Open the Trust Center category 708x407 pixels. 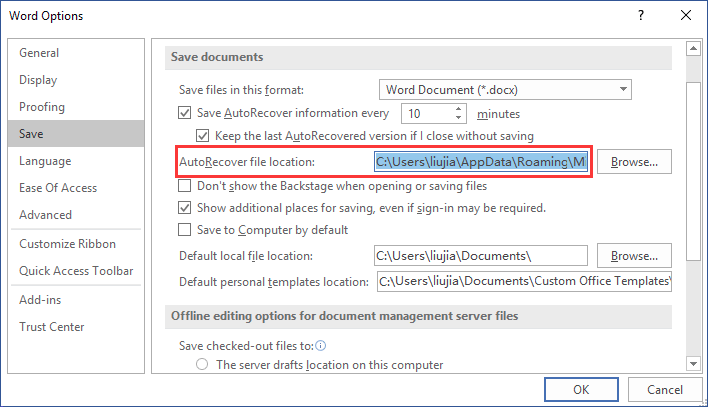click(52, 327)
